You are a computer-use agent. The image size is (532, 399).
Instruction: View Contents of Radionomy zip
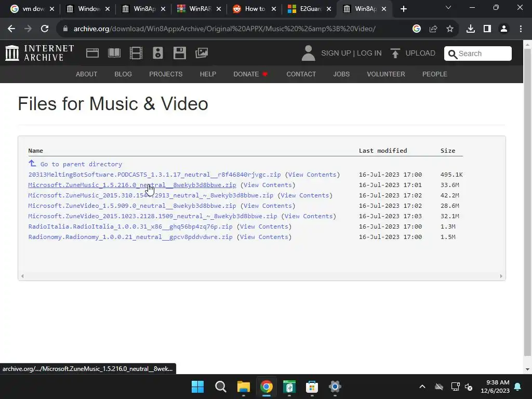pyautogui.click(x=264, y=237)
